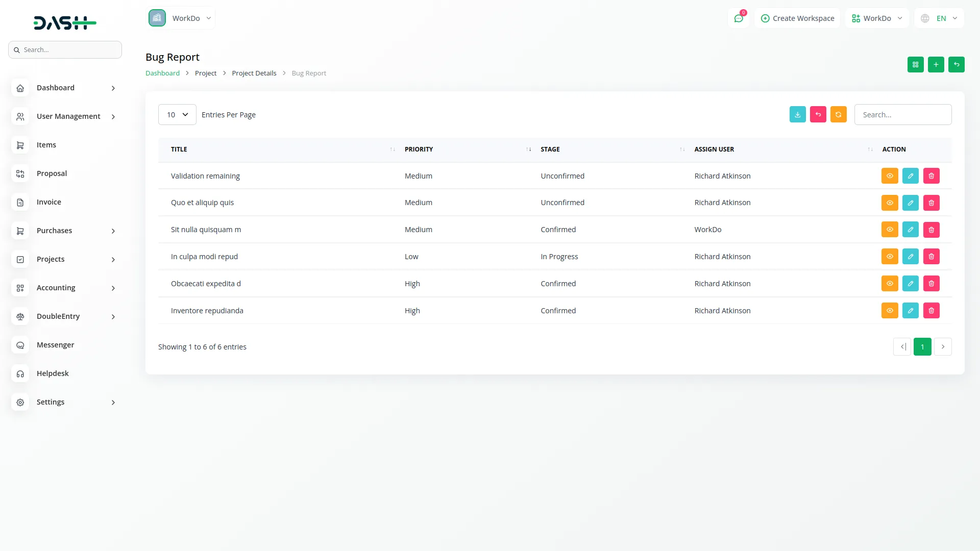Click the delete button for Inventore repudianda
980x551 pixels.
tap(931, 310)
